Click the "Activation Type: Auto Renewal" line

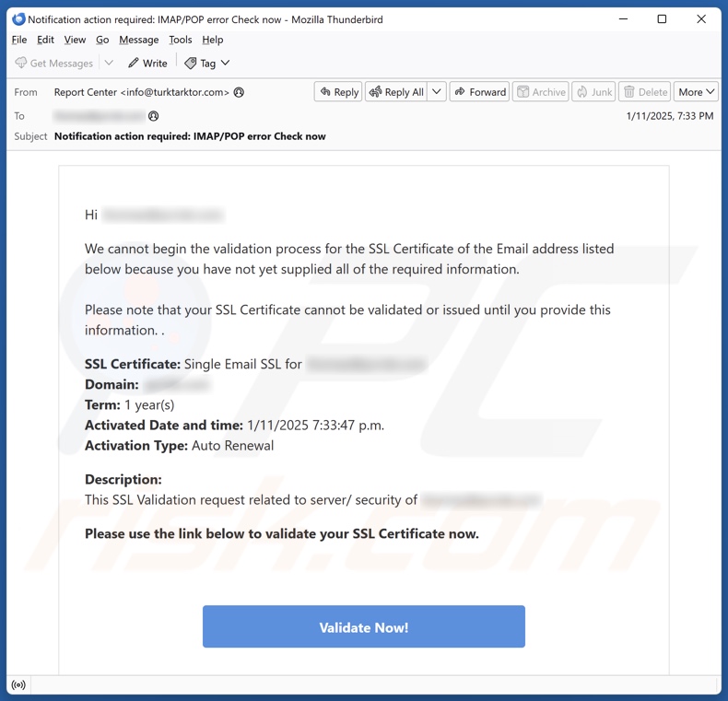tap(179, 446)
